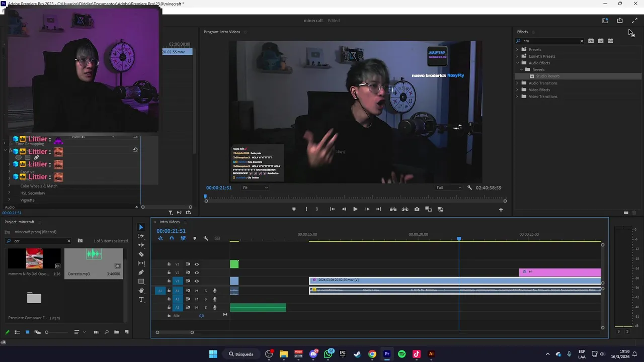Open Button Editor plus in Program Monitor
This screenshot has width=644, height=362.
coord(501,210)
